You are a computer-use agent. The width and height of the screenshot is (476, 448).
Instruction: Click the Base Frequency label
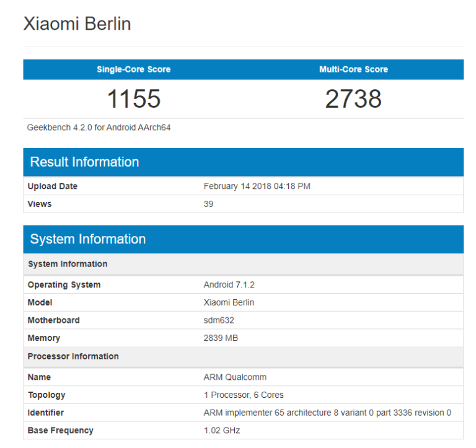tap(60, 431)
